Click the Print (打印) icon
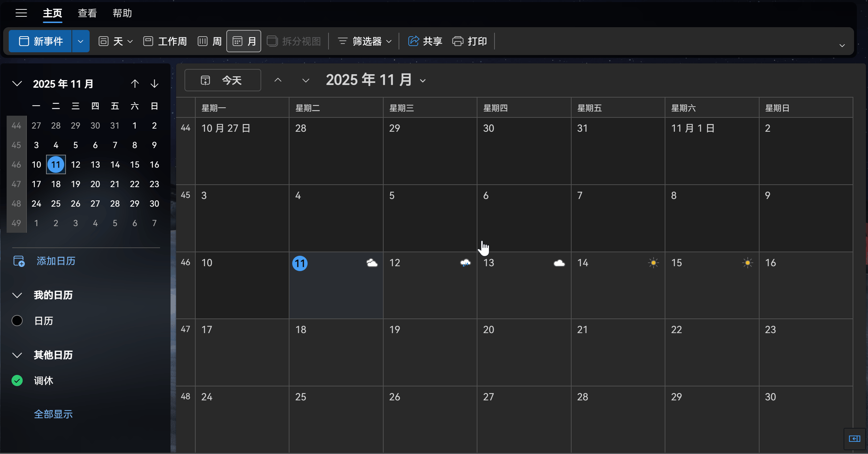The image size is (868, 454). 458,41
